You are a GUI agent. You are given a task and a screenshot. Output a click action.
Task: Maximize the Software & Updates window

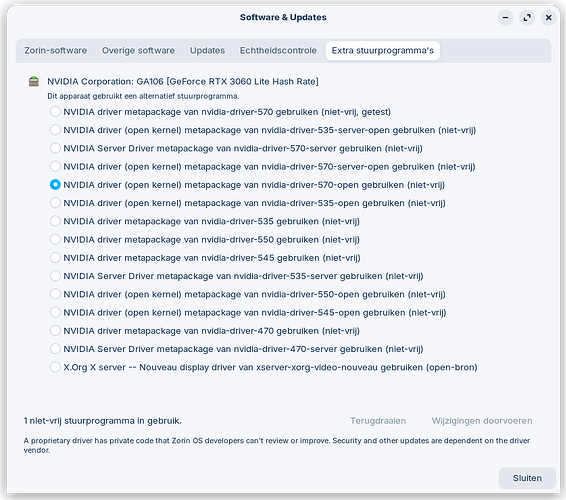527,17
